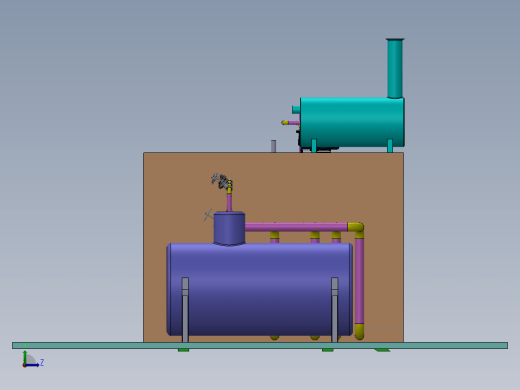Select the tall teal exhaust stack pipe
520x390 pixels.
(395, 68)
